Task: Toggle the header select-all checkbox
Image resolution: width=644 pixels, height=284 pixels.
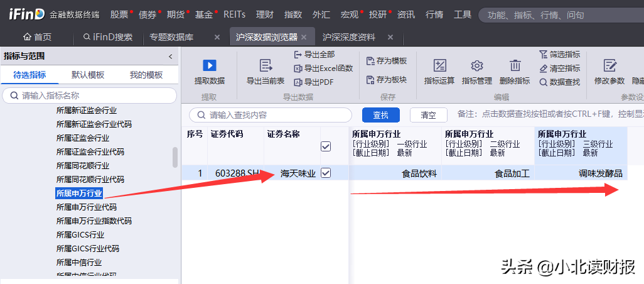Action: (326, 146)
